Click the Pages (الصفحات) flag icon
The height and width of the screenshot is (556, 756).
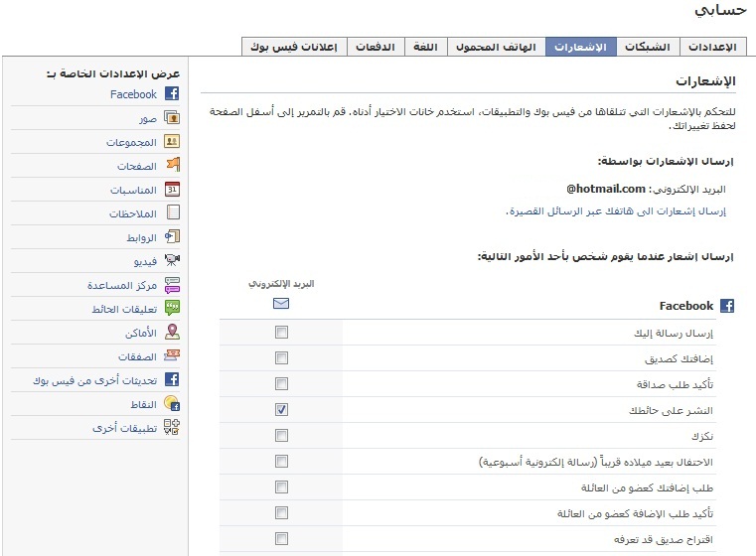coord(172,166)
